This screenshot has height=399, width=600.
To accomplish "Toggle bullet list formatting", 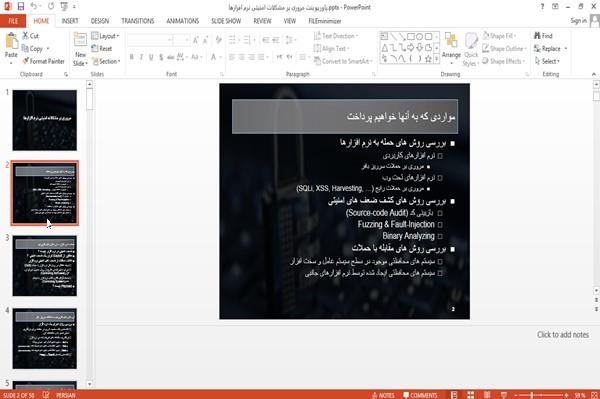I will point(233,40).
